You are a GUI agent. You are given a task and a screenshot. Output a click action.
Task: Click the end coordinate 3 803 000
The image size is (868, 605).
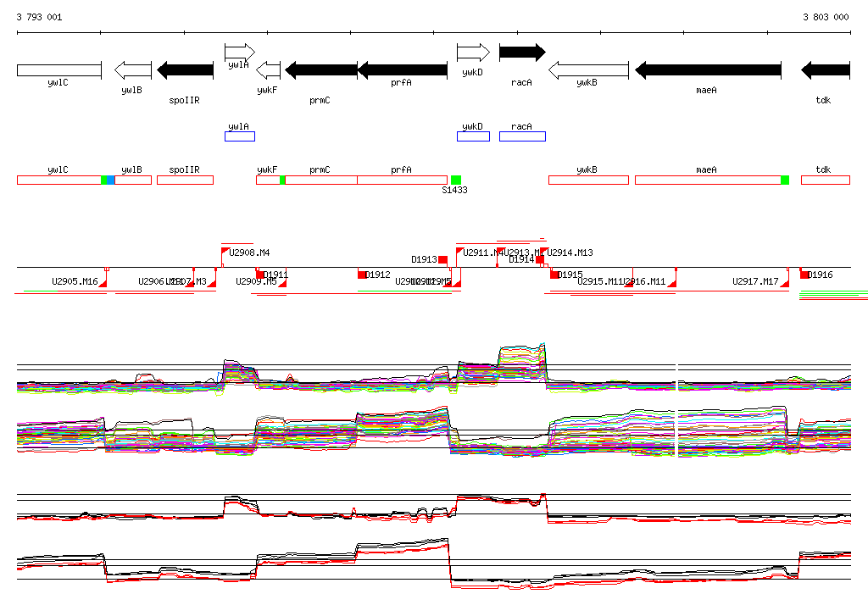point(826,17)
